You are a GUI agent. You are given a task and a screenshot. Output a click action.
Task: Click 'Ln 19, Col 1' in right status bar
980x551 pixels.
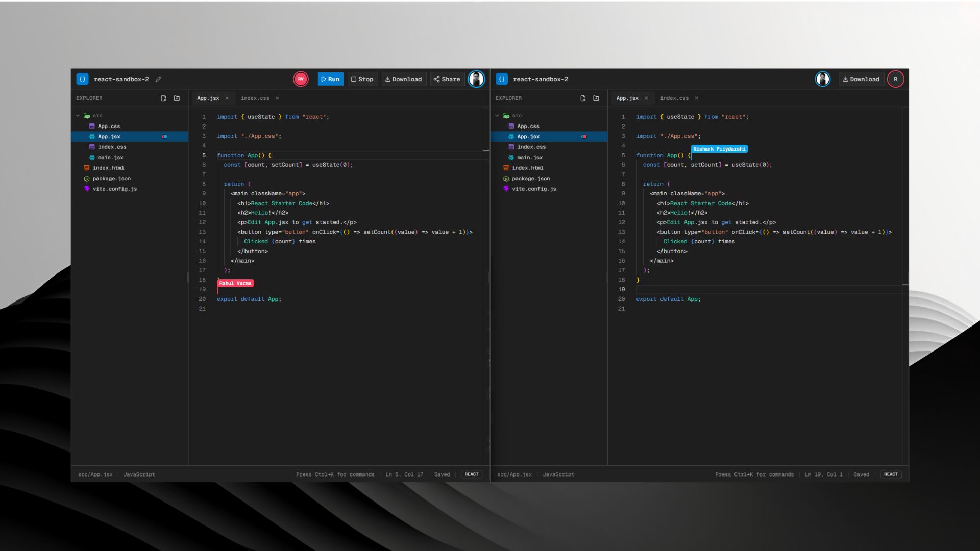click(x=824, y=474)
